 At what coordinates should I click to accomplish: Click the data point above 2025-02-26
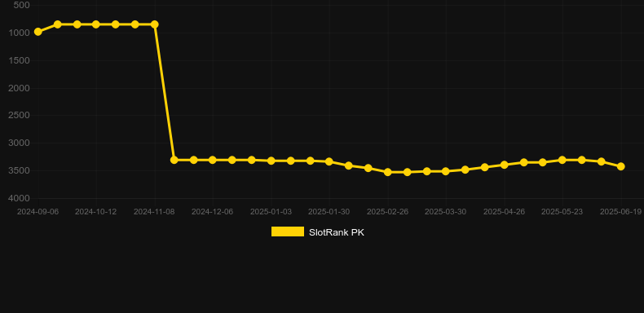click(x=388, y=172)
